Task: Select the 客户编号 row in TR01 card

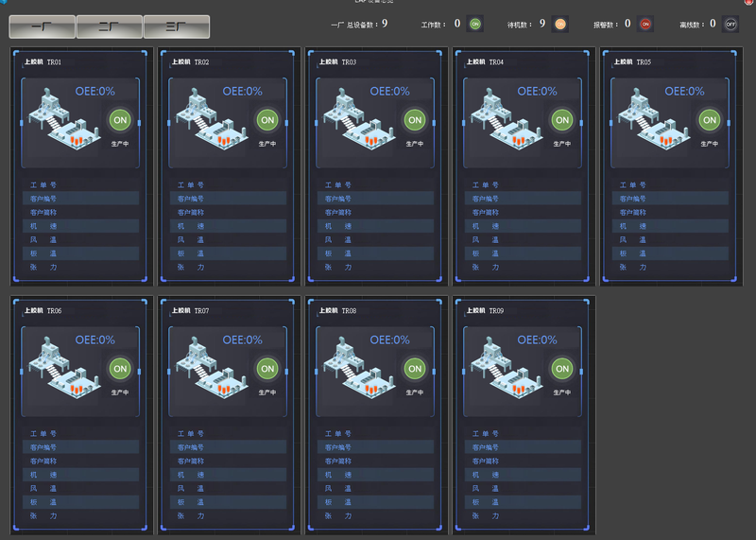Action: click(80, 199)
